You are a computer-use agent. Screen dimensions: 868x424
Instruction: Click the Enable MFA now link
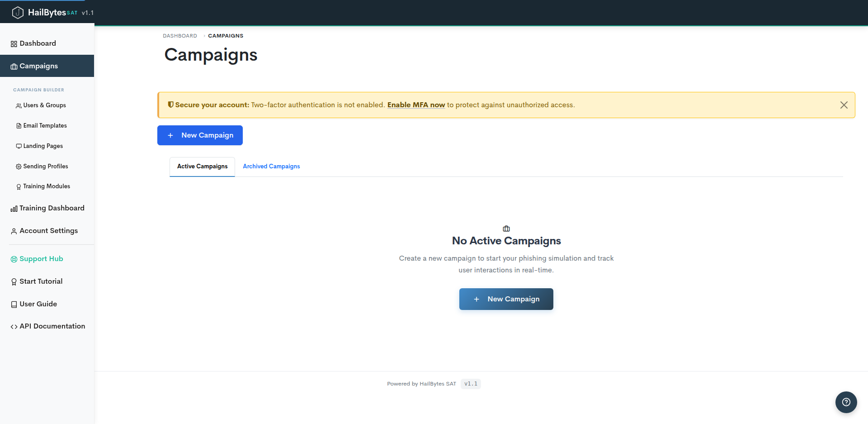tap(416, 105)
